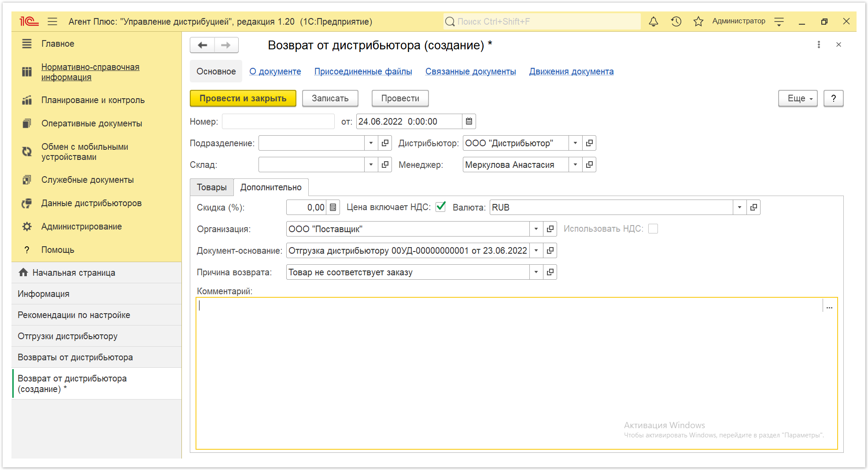Image resolution: width=868 pixels, height=470 pixels.
Task: Go back with the left arrow button
Action: [x=203, y=45]
